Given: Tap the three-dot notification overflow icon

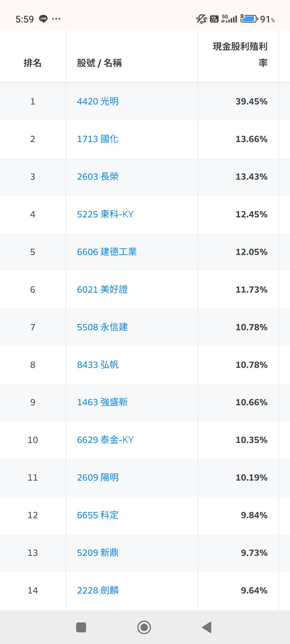Looking at the screenshot, I should pos(56,19).
